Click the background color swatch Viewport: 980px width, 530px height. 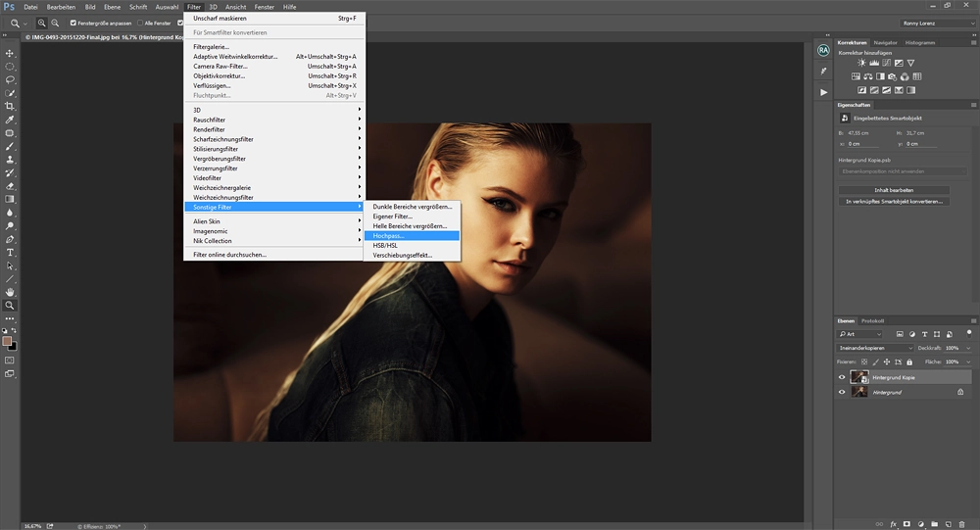coord(13,346)
